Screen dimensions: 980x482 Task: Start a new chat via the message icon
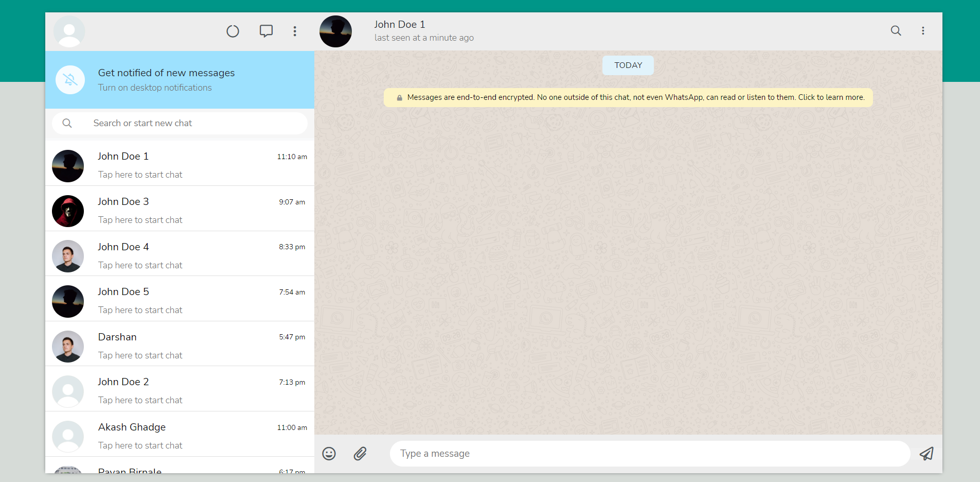click(x=266, y=31)
